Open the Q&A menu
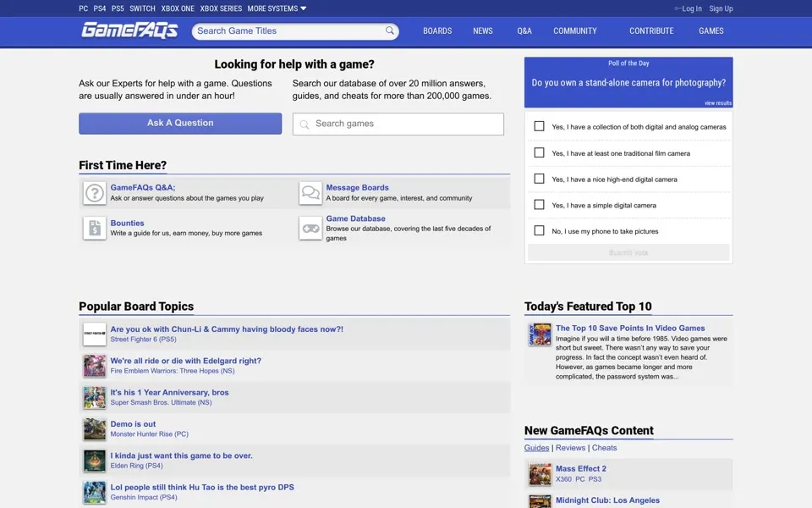The height and width of the screenshot is (508, 812). (x=524, y=31)
